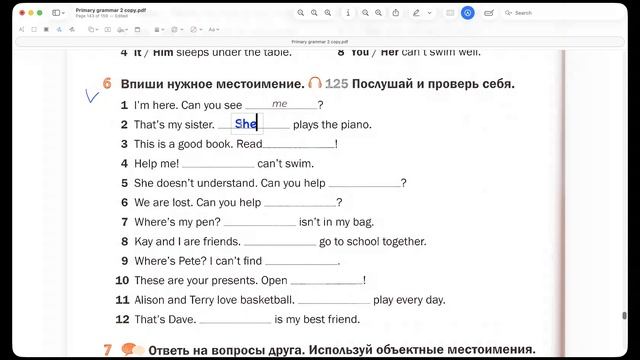This screenshot has height=360, width=640.
Task: Click the text 'That's Dave.'
Action: [x=165, y=319]
